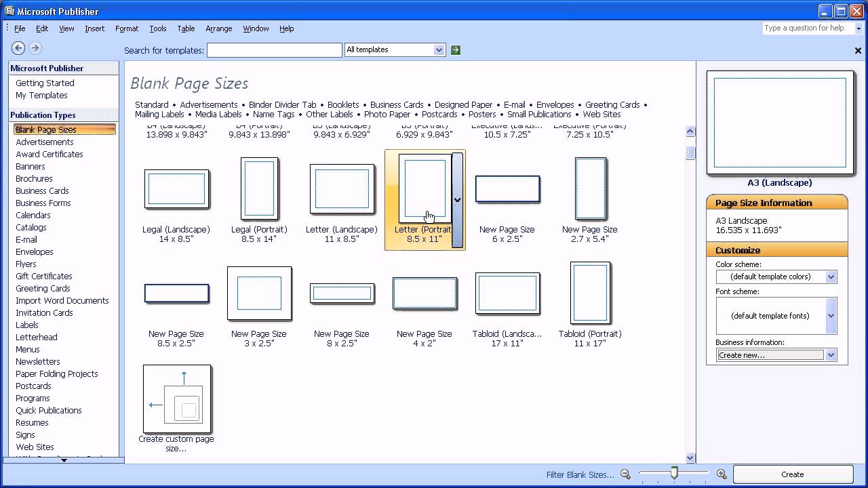This screenshot has width=868, height=488.
Task: Open the Tools menu
Action: 158,28
